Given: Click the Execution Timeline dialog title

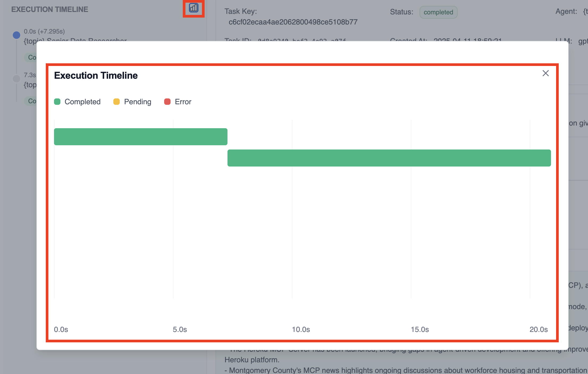Looking at the screenshot, I should point(96,76).
